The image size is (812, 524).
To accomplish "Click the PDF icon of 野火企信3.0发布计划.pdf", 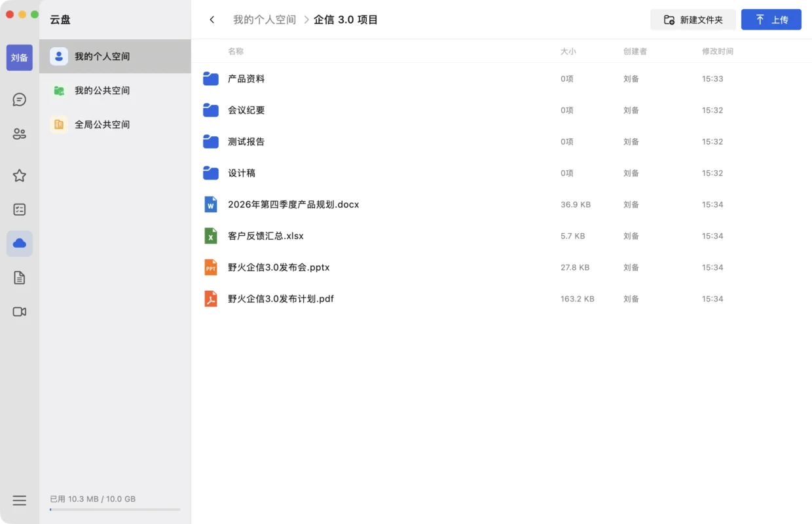I will point(211,299).
